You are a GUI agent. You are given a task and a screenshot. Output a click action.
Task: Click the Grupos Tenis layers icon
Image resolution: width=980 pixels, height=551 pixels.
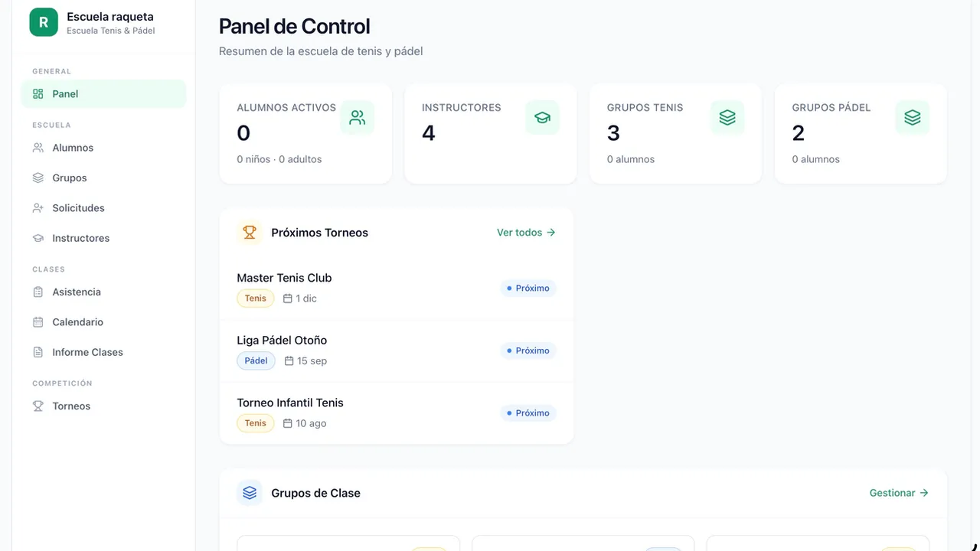[x=727, y=118]
